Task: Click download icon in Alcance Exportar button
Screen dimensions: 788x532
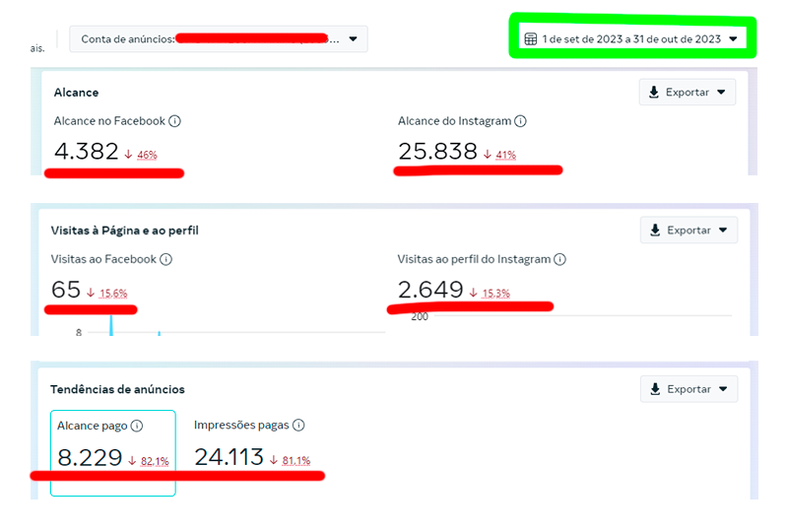Action: pyautogui.click(x=654, y=92)
